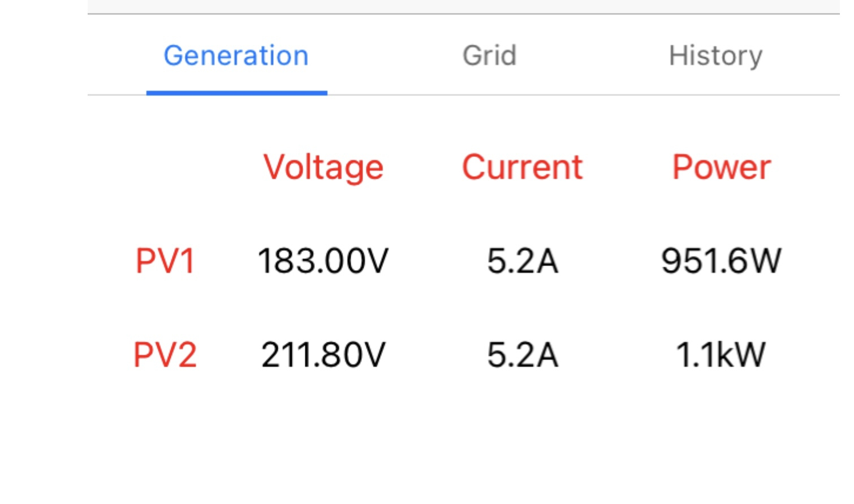The image size is (854, 504).
Task: Click the Power column header
Action: [x=721, y=167]
